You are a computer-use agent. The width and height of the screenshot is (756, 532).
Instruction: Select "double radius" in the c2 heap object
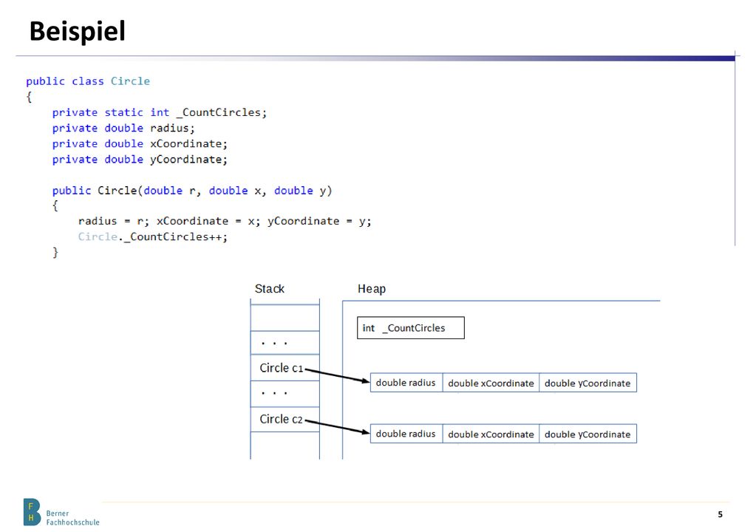[x=406, y=434]
